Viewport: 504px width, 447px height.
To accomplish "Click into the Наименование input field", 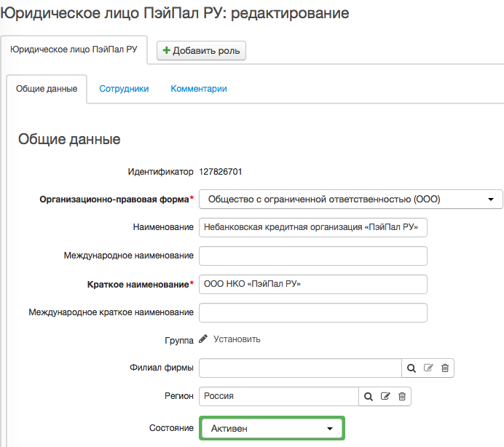I will pyautogui.click(x=313, y=228).
